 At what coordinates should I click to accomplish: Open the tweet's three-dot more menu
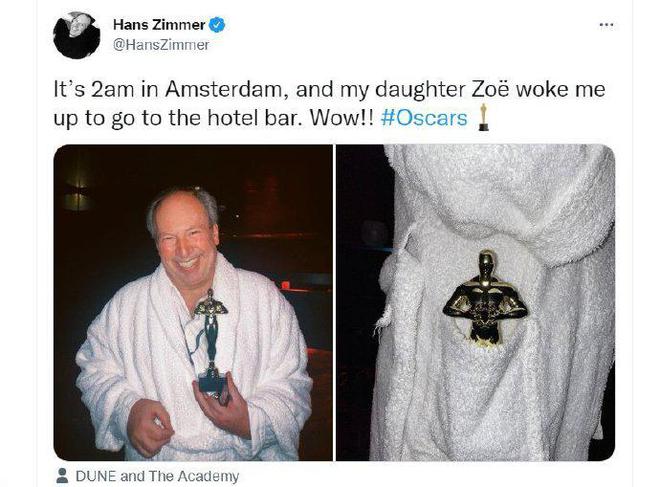[x=606, y=25]
